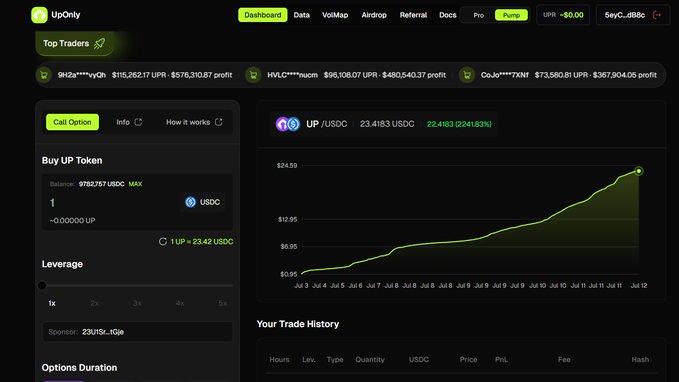679x382 pixels.
Task: Click the rocket icon in Top Traders
Action: point(100,43)
